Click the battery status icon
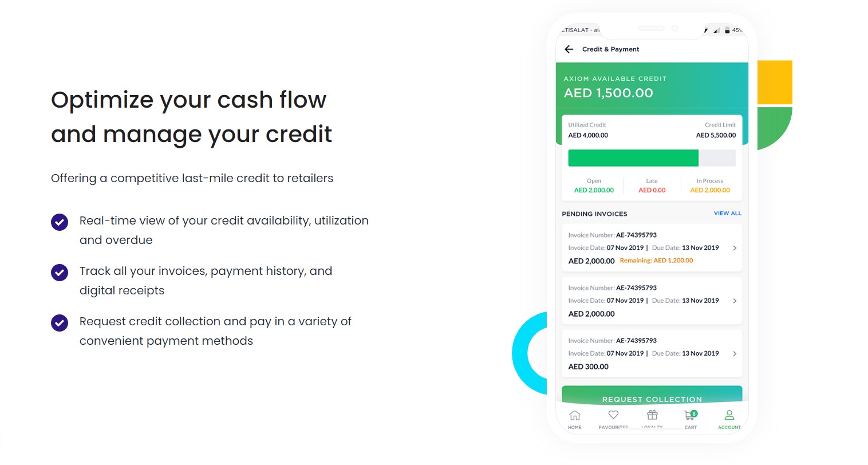Image resolution: width=868 pixels, height=465 pixels. [727, 30]
